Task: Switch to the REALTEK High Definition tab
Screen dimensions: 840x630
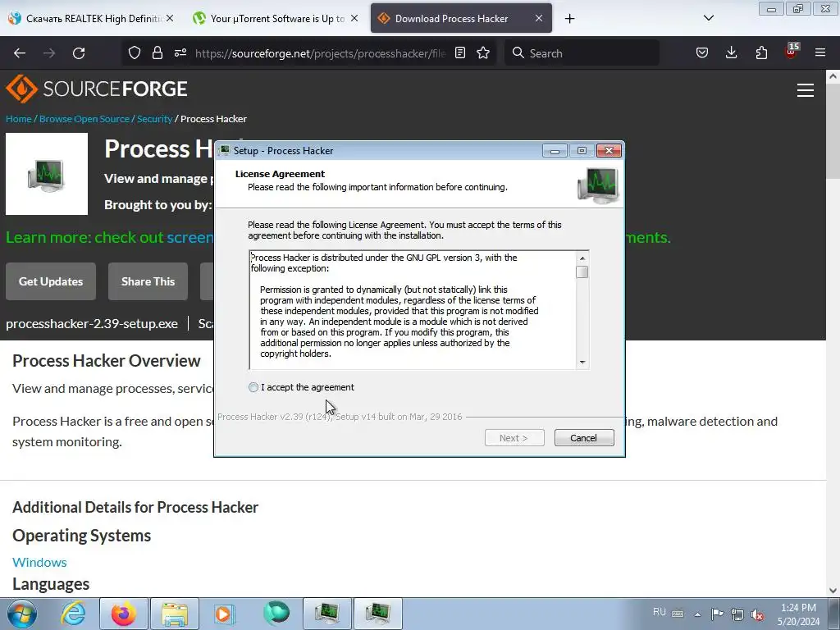Action: coord(92,19)
